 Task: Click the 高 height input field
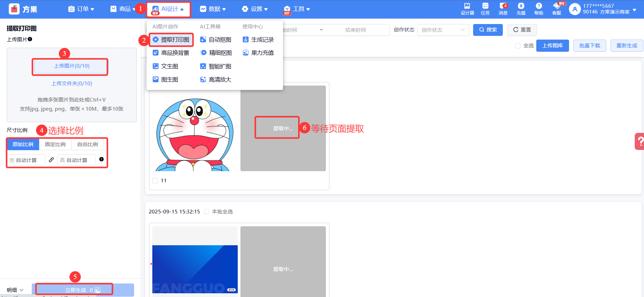coord(76,160)
